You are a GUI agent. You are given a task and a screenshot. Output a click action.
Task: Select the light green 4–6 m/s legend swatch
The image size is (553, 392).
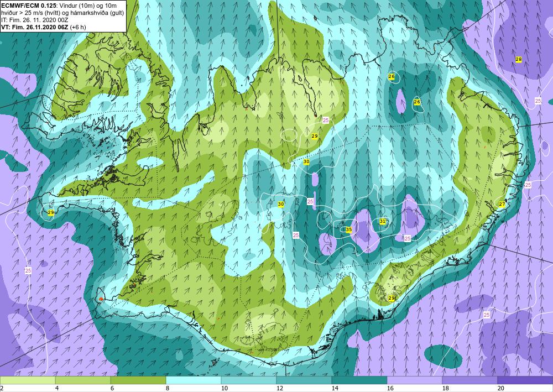(83, 380)
